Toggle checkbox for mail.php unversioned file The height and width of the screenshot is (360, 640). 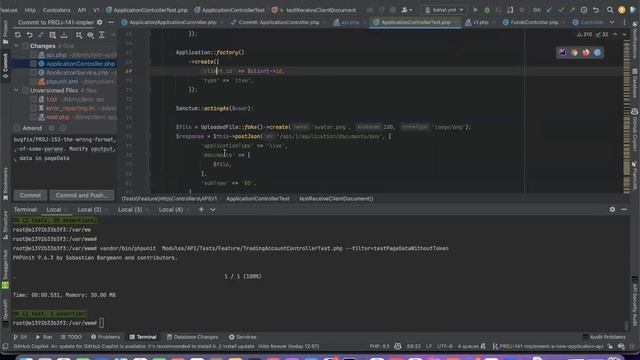(33, 117)
